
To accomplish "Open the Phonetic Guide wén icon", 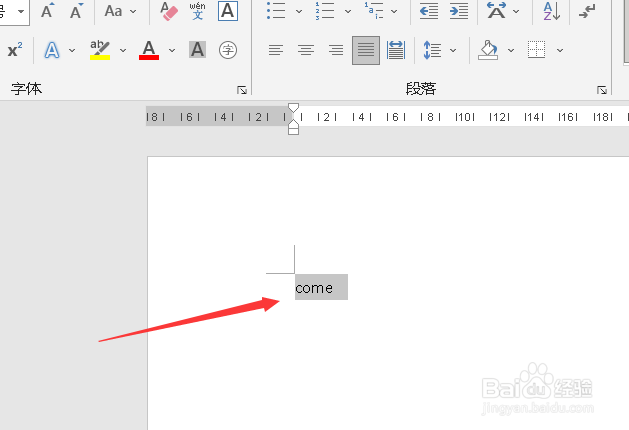I will (x=197, y=11).
